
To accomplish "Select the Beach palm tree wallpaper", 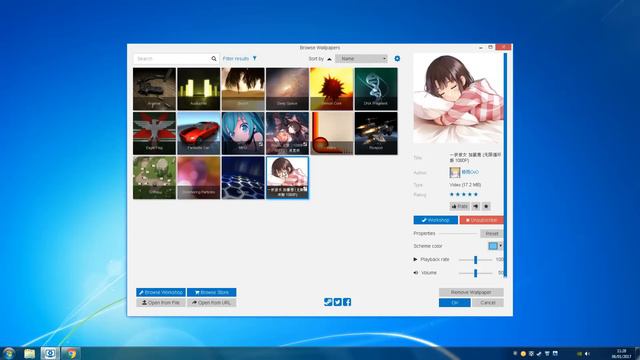I will (243, 89).
